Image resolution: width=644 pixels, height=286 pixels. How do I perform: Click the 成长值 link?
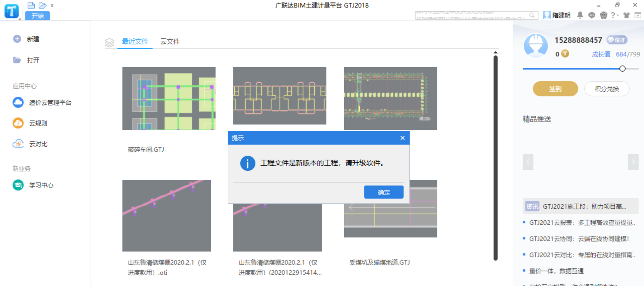[x=601, y=54]
